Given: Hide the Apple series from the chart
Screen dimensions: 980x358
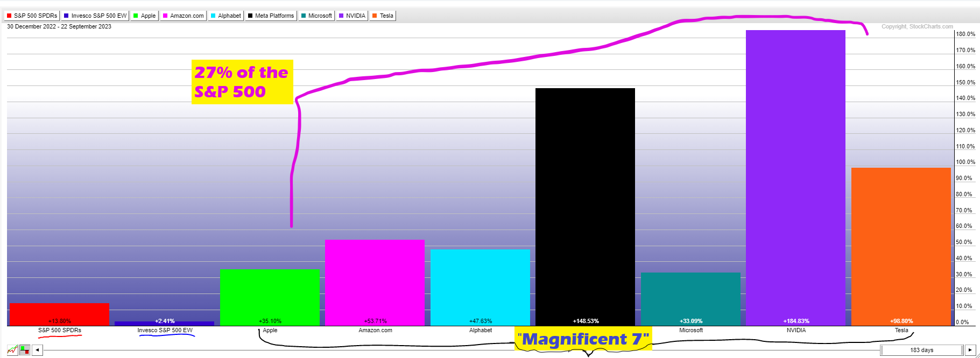Looking at the screenshot, I should point(144,16).
